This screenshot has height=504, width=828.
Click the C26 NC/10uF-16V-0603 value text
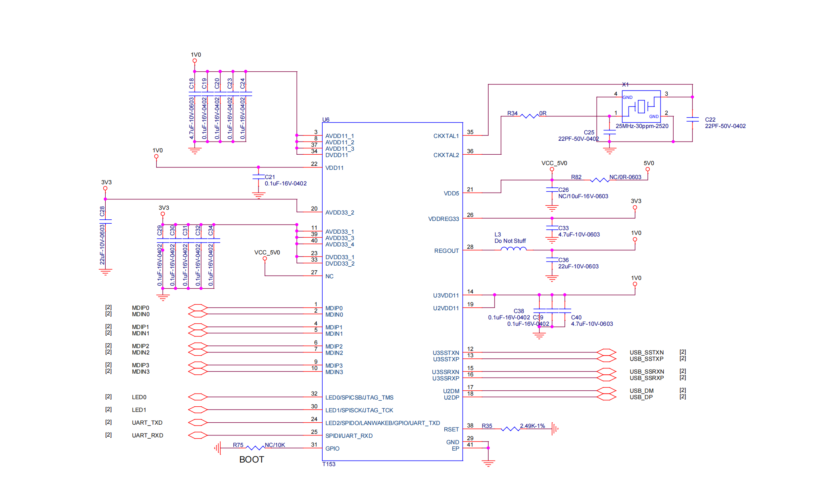point(583,196)
